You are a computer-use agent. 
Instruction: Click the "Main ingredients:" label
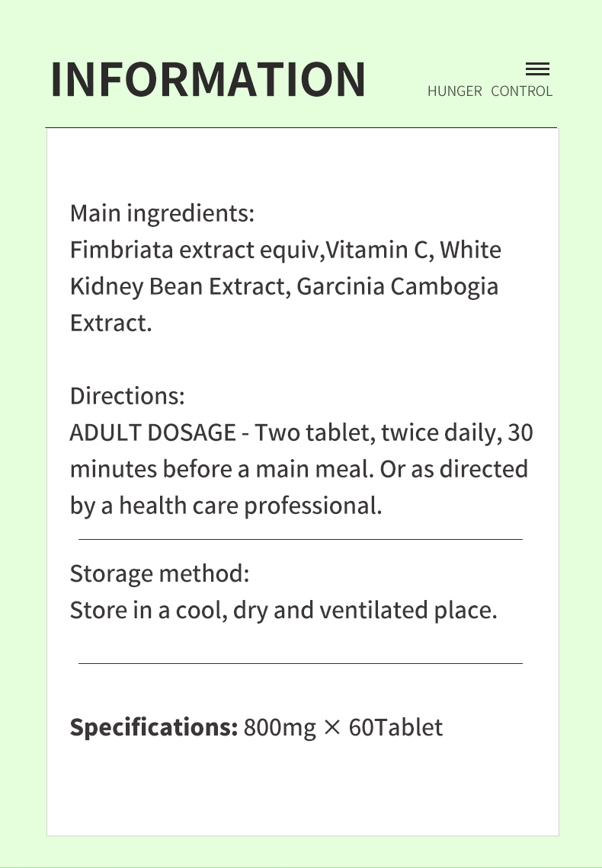pos(162,213)
